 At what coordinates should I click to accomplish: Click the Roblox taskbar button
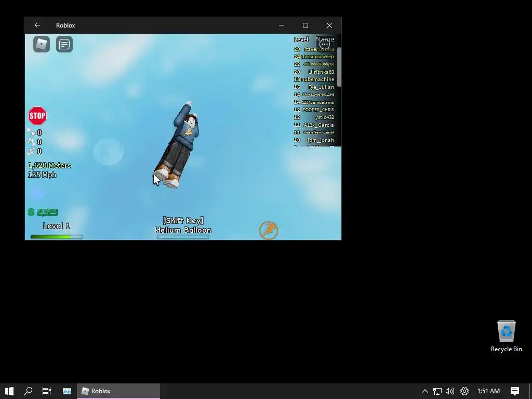118,391
